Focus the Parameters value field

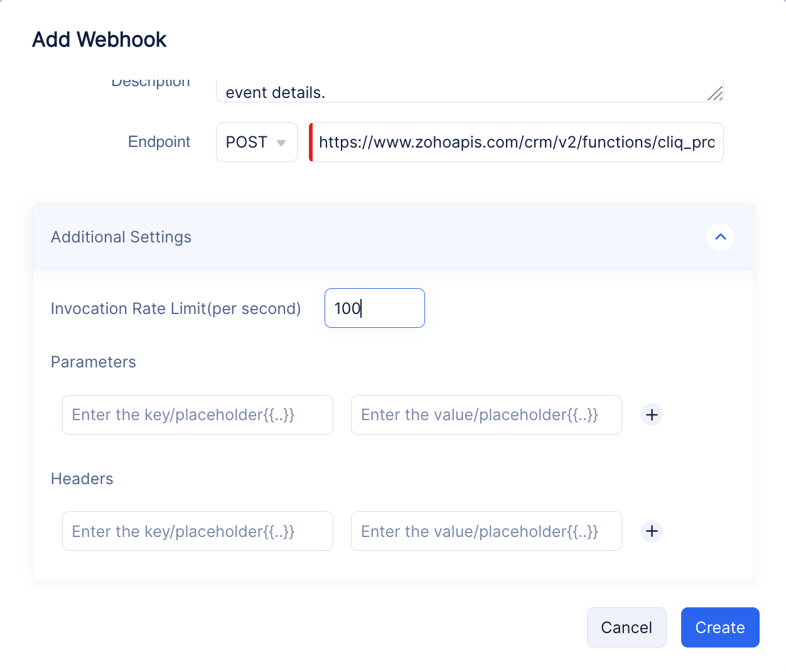coord(486,415)
